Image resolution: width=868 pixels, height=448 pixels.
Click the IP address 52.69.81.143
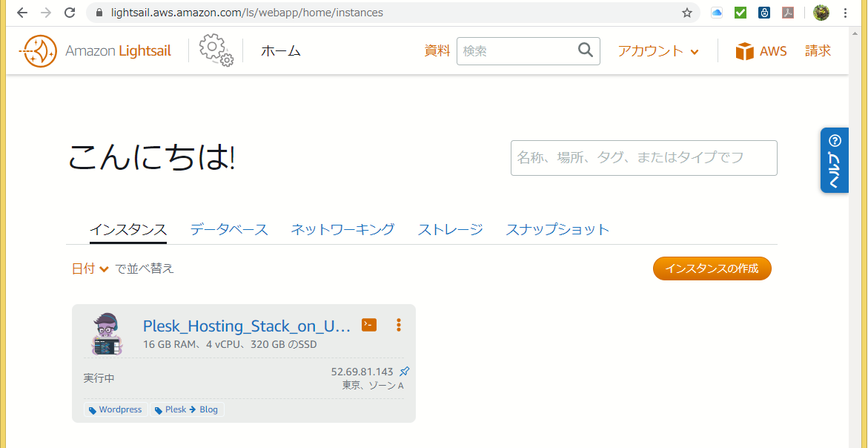click(x=362, y=371)
